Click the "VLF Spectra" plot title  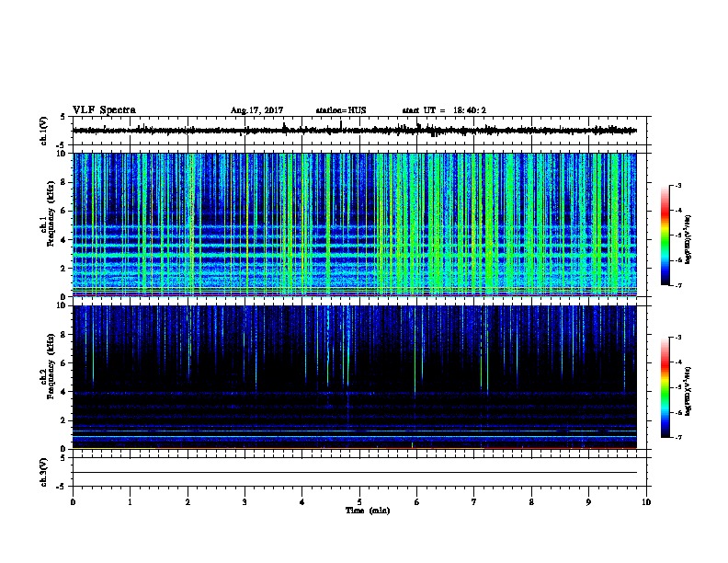pos(104,110)
